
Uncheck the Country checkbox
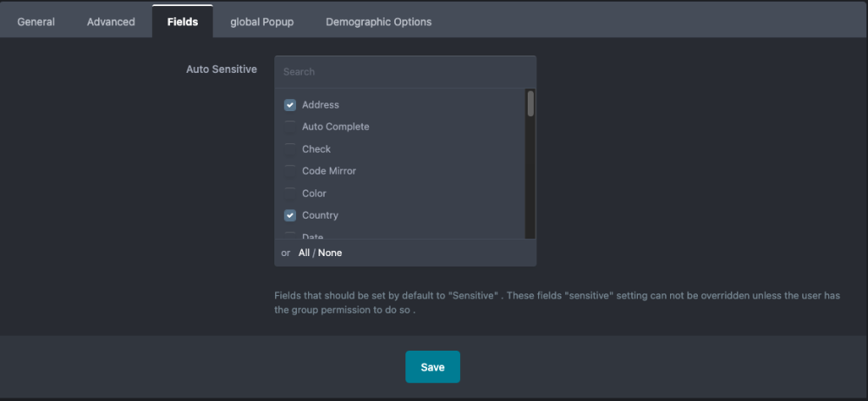290,215
